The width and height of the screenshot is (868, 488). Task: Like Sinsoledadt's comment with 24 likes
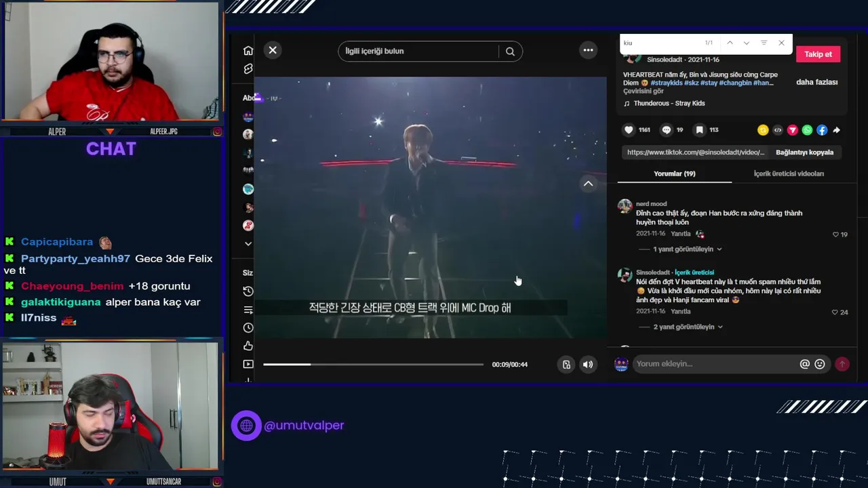click(x=835, y=312)
